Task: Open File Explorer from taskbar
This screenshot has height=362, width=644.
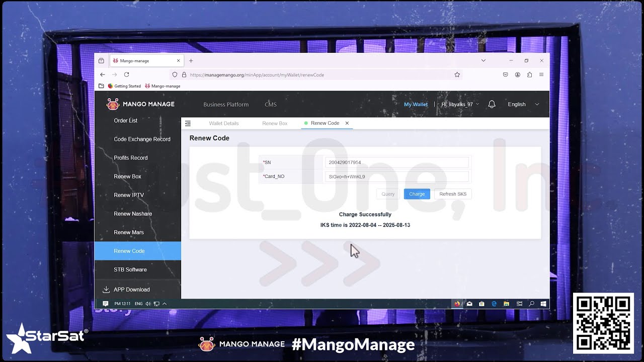Action: [507, 304]
